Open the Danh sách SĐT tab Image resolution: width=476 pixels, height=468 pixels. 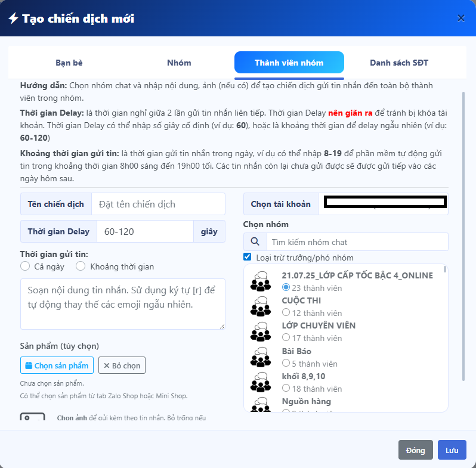[398, 63]
